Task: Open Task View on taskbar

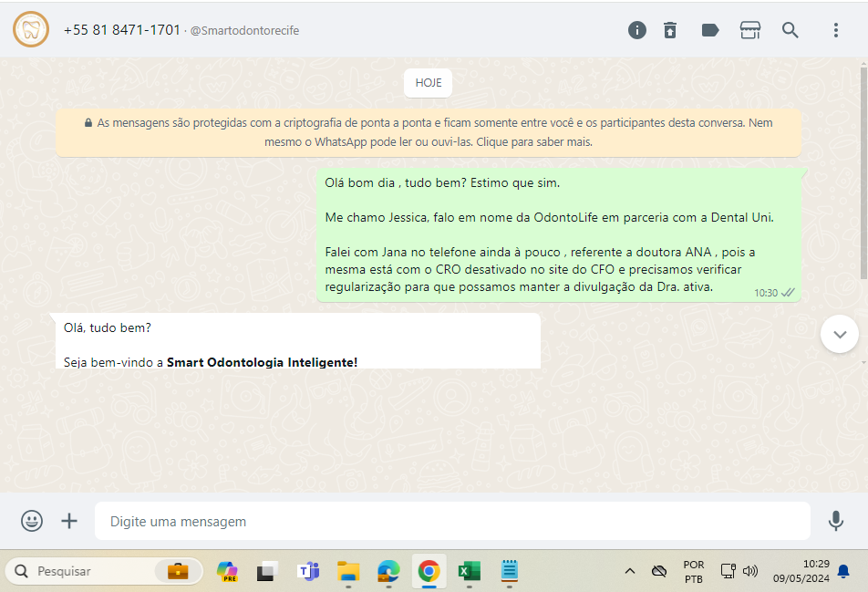Action: (267, 571)
